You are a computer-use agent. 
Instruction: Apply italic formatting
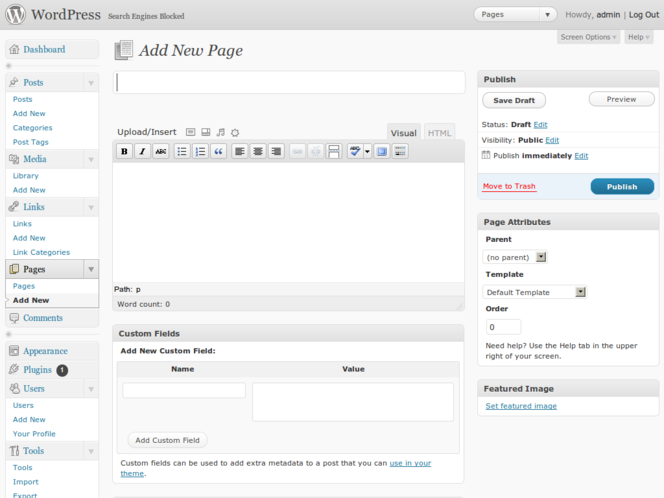[142, 151]
